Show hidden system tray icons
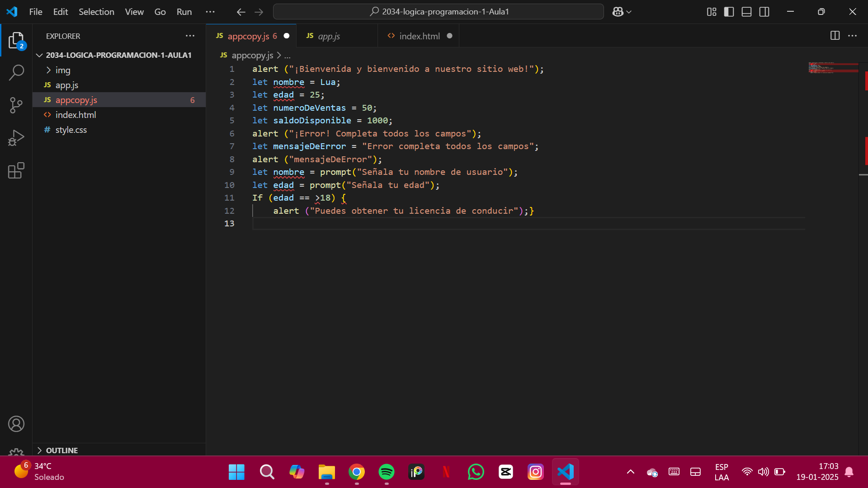Screen dimensions: 868x488 pos(631,472)
